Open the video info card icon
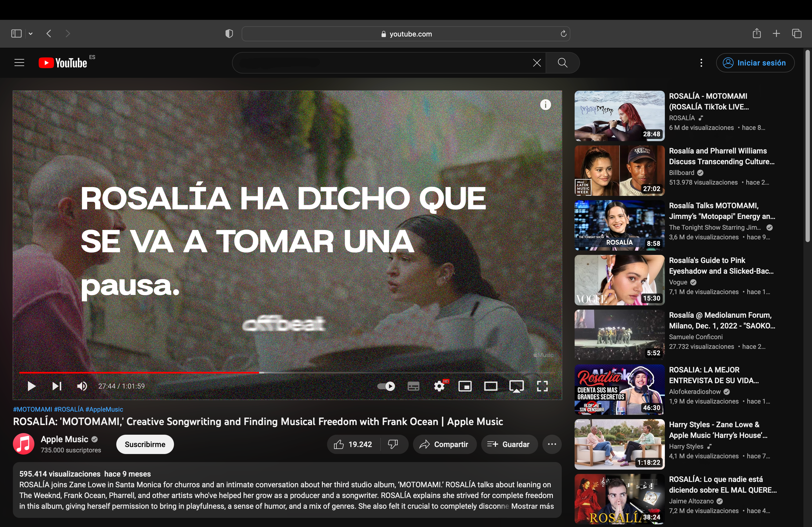 (545, 105)
